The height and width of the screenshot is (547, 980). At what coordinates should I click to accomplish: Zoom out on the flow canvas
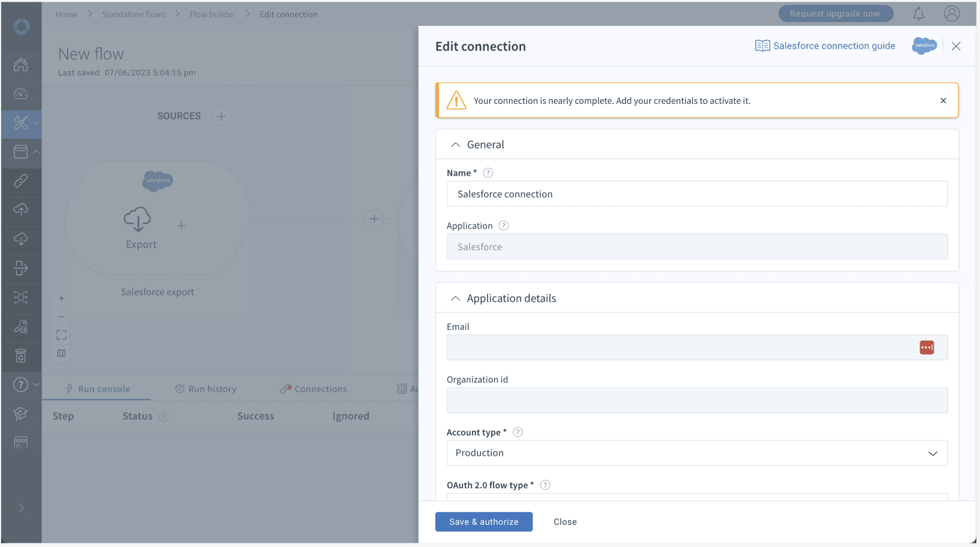61,317
